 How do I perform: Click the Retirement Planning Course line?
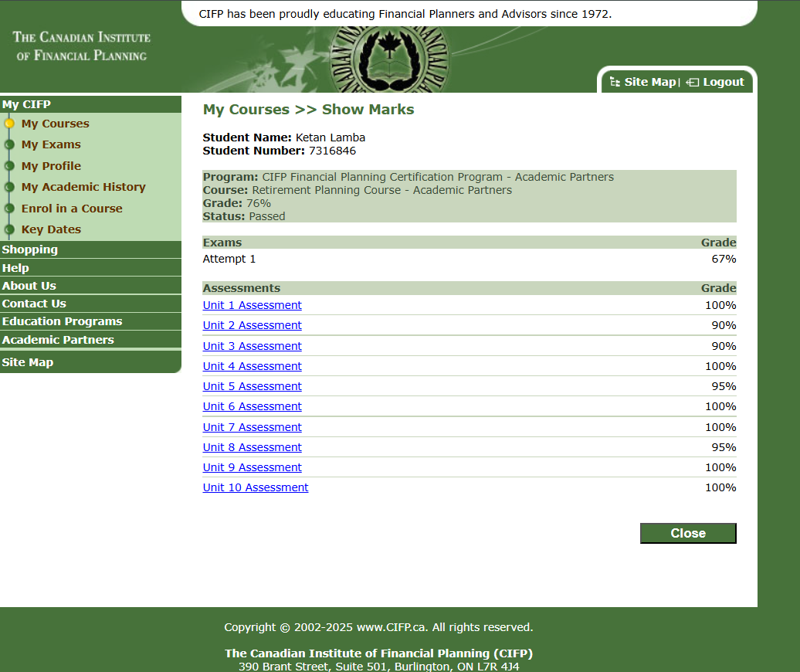coord(357,190)
